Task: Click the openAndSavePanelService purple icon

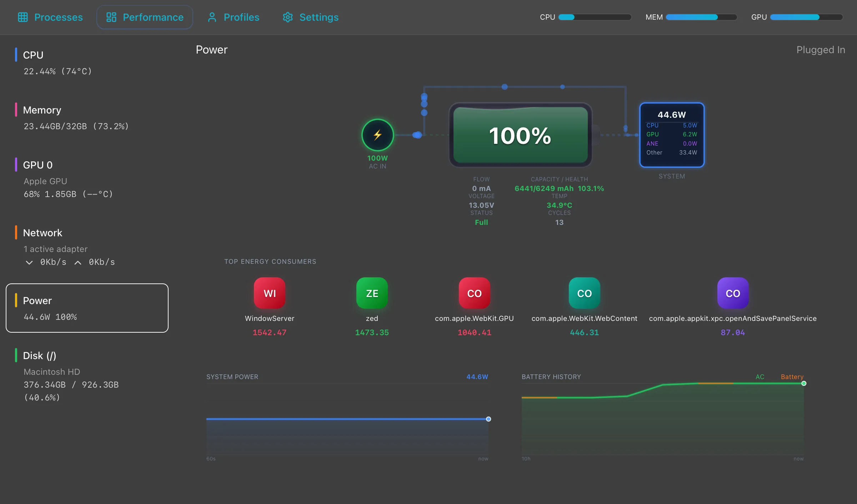Action: tap(732, 293)
